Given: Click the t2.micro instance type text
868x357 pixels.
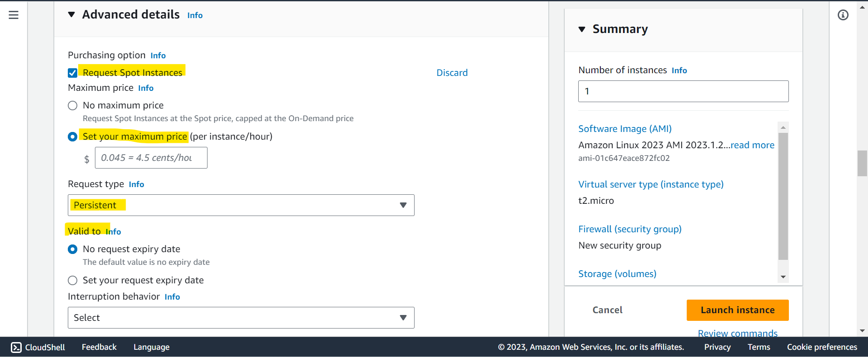Looking at the screenshot, I should (596, 201).
